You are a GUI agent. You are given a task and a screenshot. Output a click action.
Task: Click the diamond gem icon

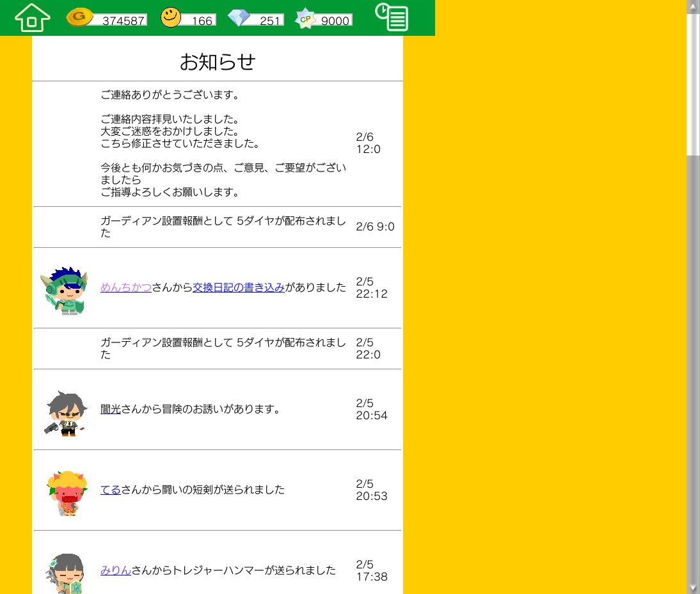(x=239, y=18)
